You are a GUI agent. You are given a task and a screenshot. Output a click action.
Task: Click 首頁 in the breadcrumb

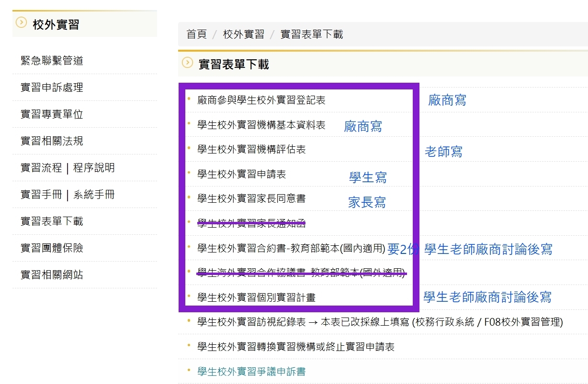[x=196, y=34]
